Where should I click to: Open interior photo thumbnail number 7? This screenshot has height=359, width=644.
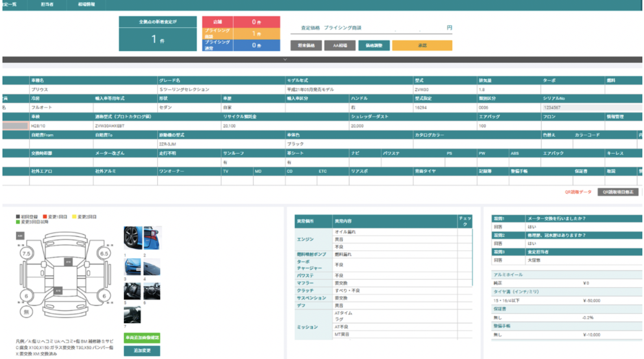point(132,315)
